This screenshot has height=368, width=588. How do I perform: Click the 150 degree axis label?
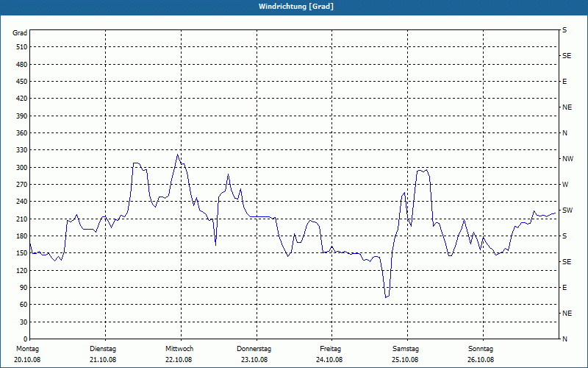22,253
